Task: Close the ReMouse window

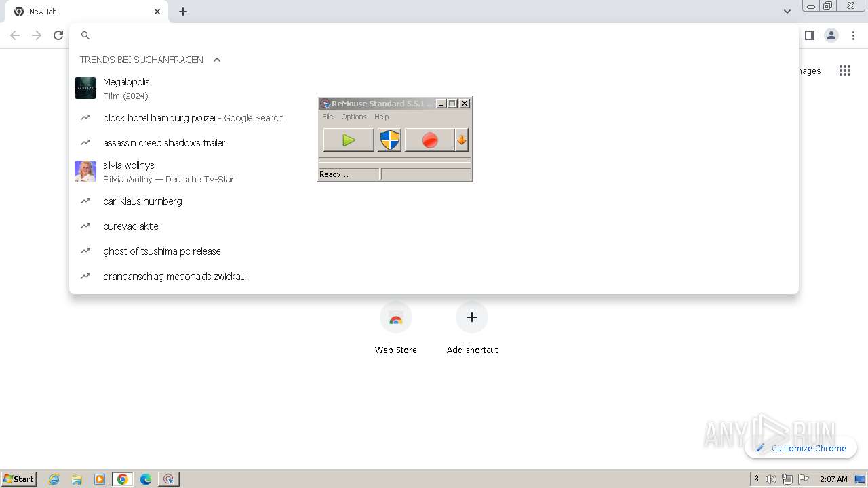Action: [465, 104]
